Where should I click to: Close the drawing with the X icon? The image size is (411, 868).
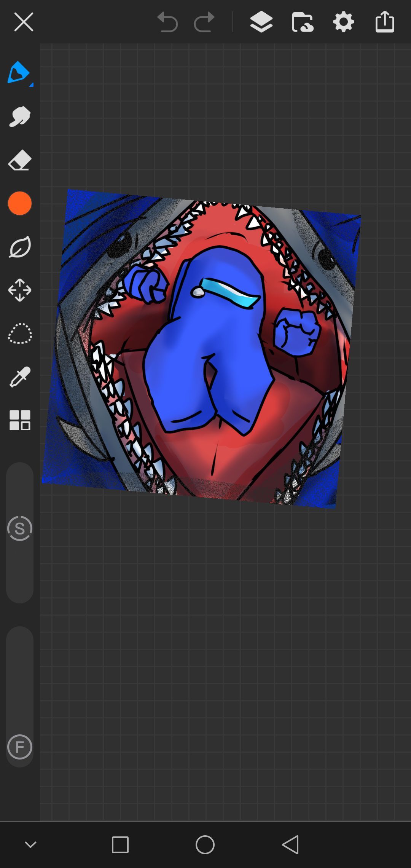[24, 22]
